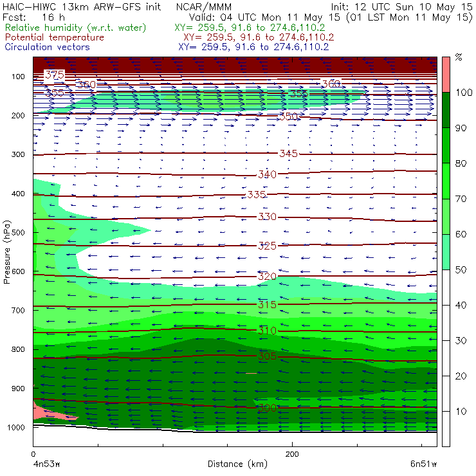The width and height of the screenshot is (476, 476).
Task: Click the 300 hPa pressure axis label
Action: click(18, 154)
